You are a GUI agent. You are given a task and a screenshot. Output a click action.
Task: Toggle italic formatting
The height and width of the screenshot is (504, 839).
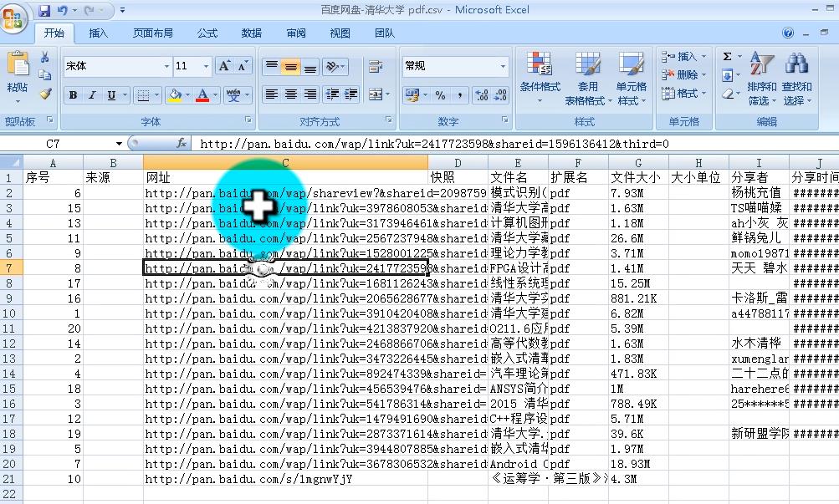pyautogui.click(x=92, y=95)
